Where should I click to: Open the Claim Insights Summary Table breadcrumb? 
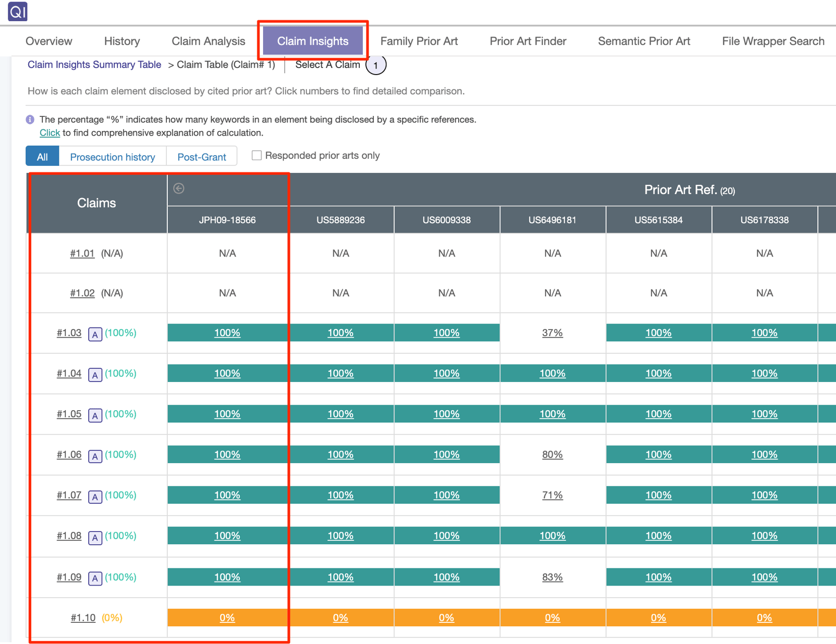click(94, 65)
